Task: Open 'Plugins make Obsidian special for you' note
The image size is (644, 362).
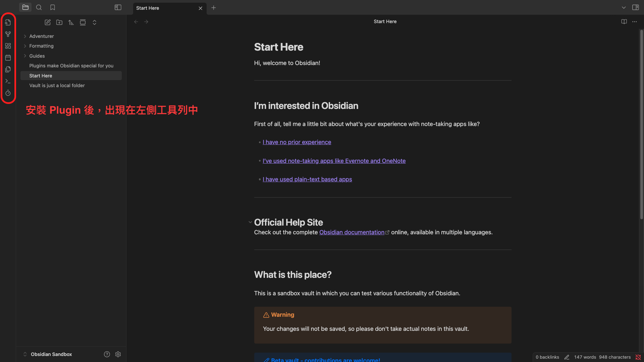Action: coord(71,66)
